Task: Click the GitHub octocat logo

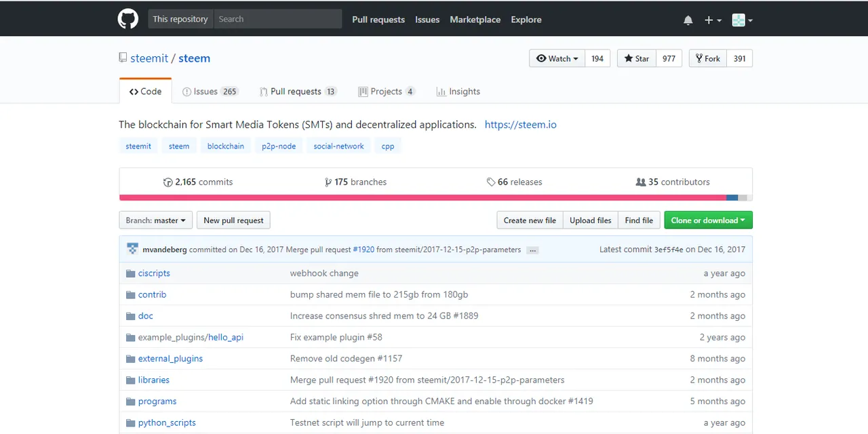Action: tap(128, 19)
